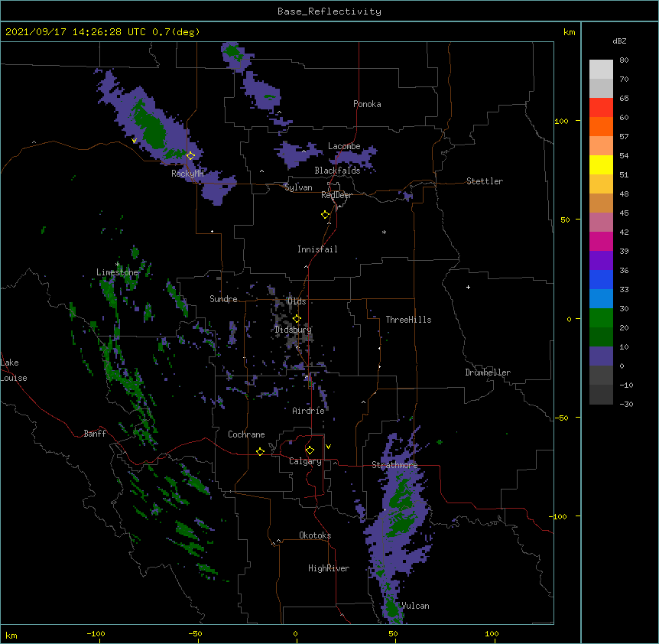This screenshot has height=644, width=659.
Task: Click the white plus marker west of Drumheller
Action: click(x=468, y=287)
